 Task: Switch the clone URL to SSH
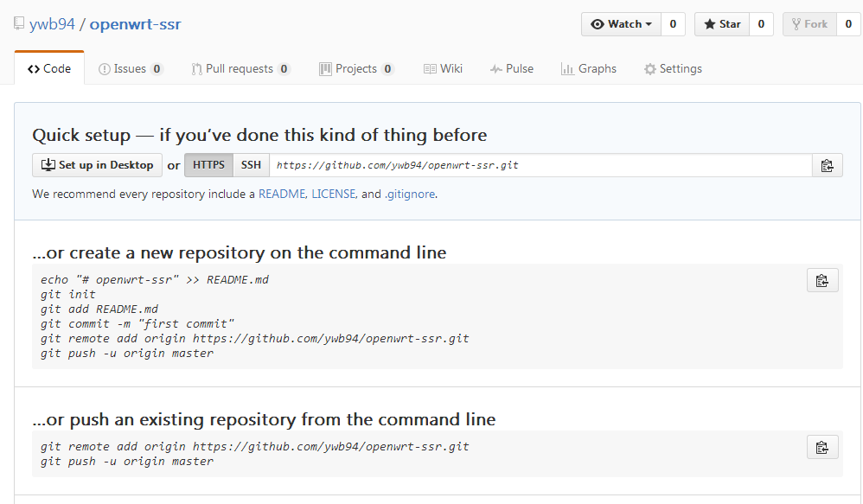pos(251,165)
